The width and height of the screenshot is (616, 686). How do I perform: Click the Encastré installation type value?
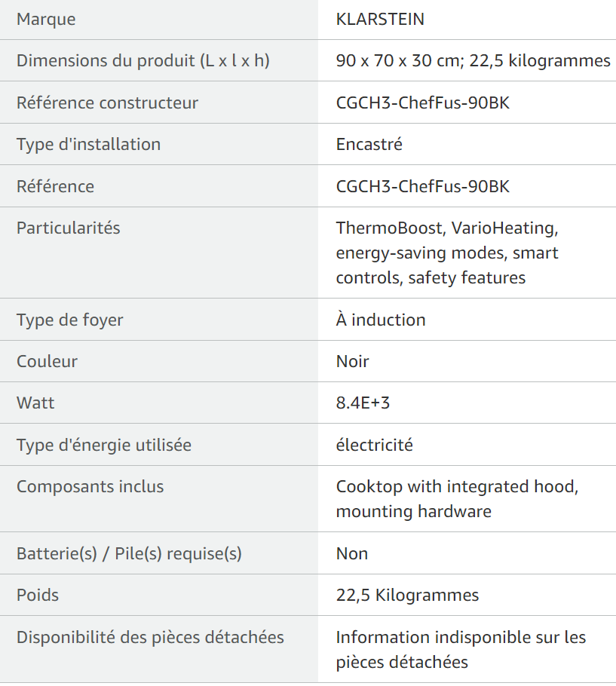coord(369,144)
